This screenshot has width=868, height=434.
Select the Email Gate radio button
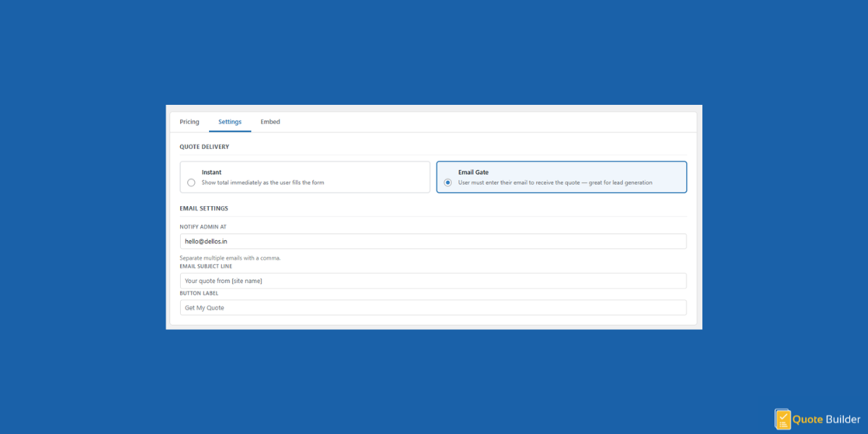[x=447, y=182]
